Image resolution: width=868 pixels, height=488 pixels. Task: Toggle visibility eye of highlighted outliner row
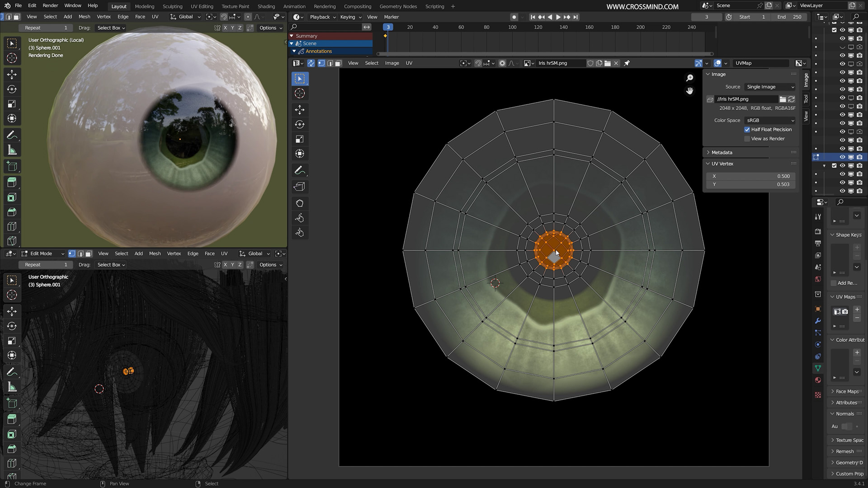coord(842,157)
